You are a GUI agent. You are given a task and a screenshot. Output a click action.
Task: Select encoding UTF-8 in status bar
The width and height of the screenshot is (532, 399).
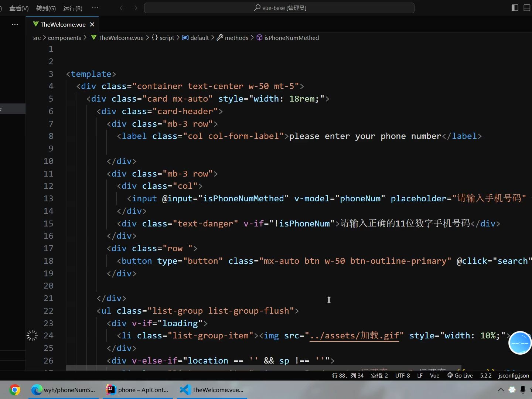(403, 375)
